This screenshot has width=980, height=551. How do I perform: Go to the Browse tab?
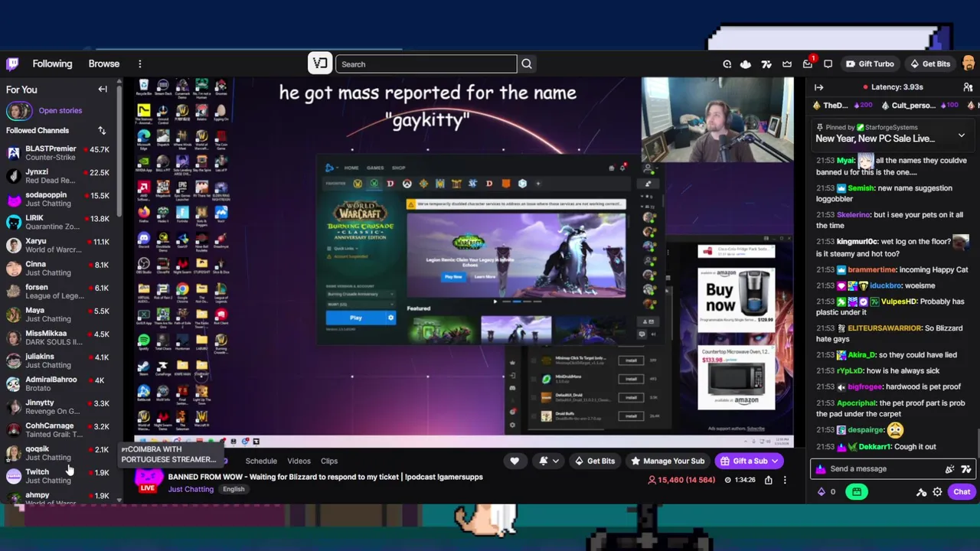(104, 64)
